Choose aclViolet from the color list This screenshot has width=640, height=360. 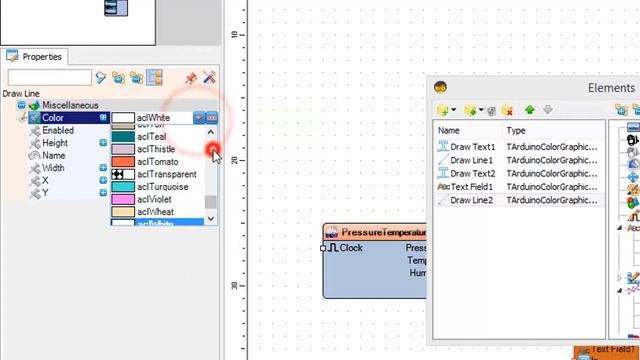[158, 199]
